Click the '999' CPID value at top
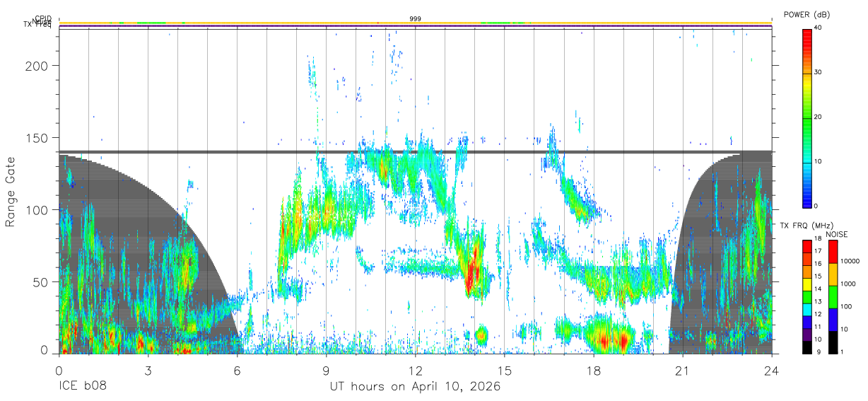The height and width of the screenshot is (401, 868). coord(415,19)
